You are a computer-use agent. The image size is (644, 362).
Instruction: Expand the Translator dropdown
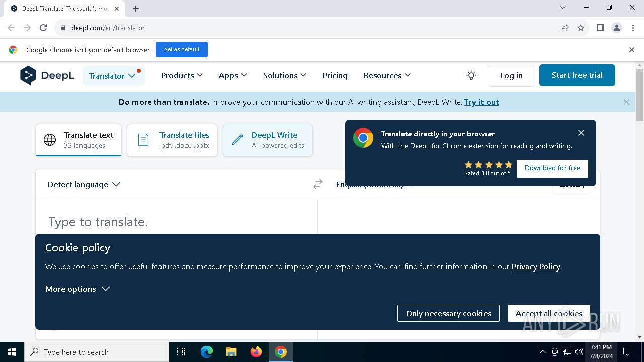(113, 76)
